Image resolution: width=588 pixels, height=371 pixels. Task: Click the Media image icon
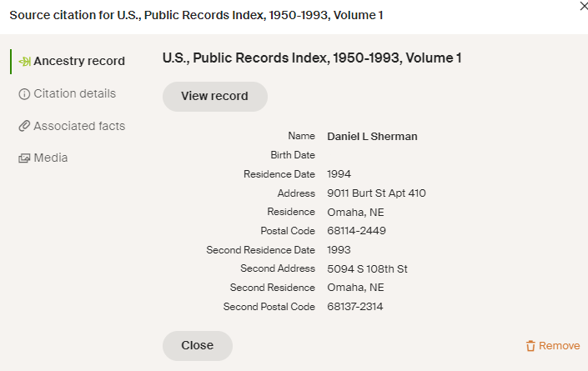24,158
